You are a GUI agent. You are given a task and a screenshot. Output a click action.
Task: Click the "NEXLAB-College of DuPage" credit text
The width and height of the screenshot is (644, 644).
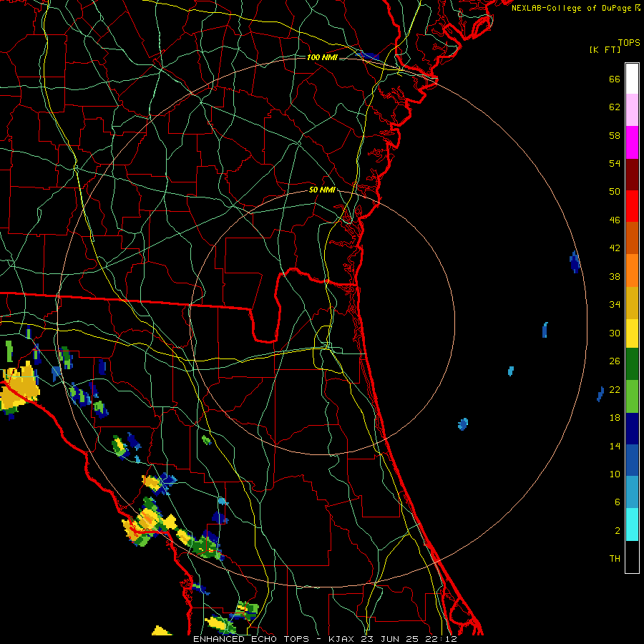pos(572,8)
